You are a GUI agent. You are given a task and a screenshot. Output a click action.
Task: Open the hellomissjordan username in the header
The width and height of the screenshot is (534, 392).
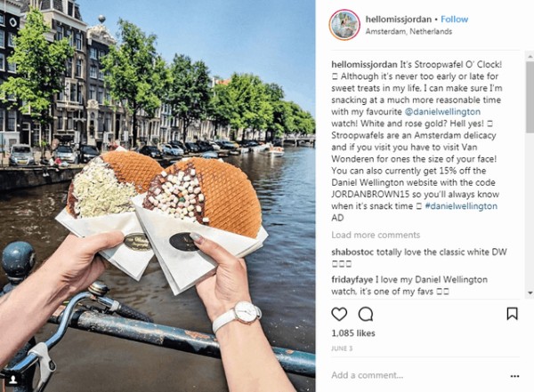point(399,20)
